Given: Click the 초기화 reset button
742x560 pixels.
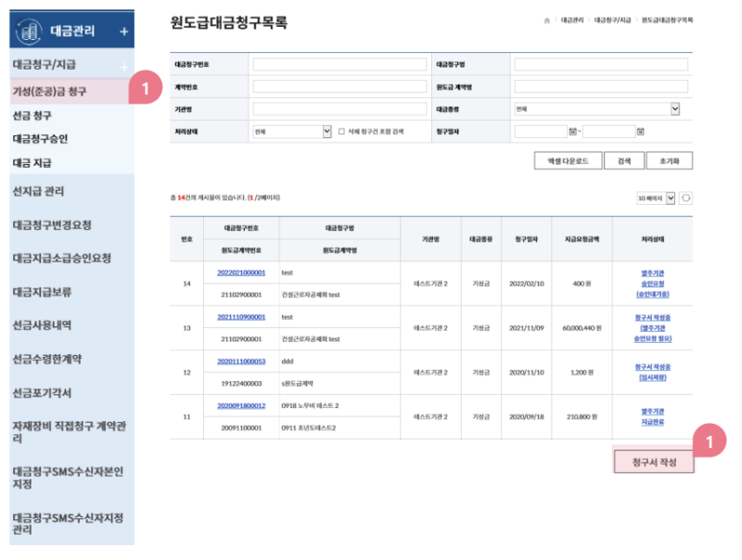Looking at the screenshot, I should point(669,160).
